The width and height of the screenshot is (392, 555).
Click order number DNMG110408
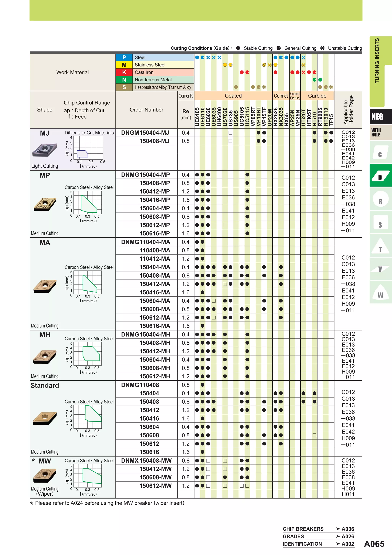140,385
